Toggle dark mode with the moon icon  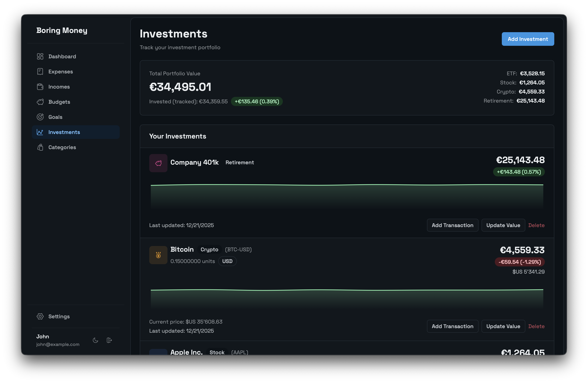95,340
